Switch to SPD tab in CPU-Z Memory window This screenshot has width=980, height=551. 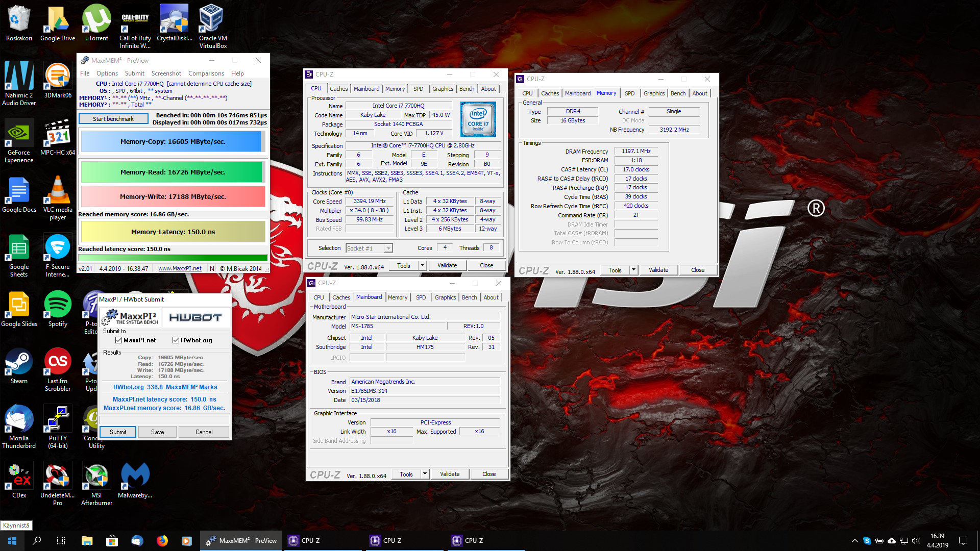(x=629, y=93)
